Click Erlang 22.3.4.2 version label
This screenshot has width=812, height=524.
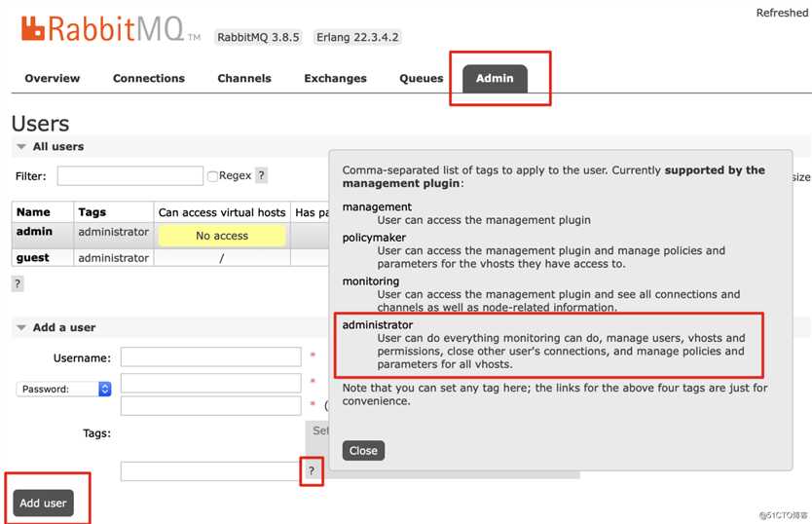[x=357, y=37]
